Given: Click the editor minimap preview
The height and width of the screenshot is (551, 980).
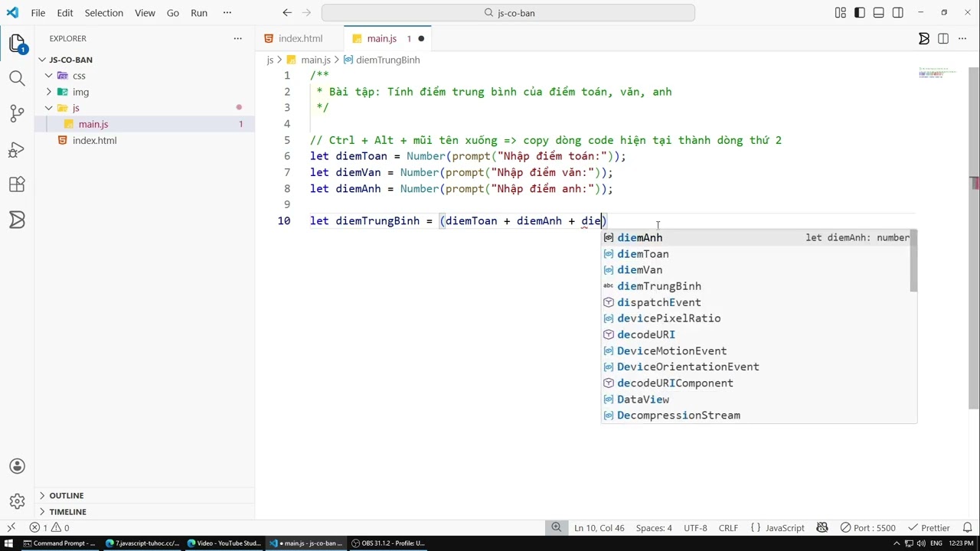Looking at the screenshot, I should coord(938,72).
